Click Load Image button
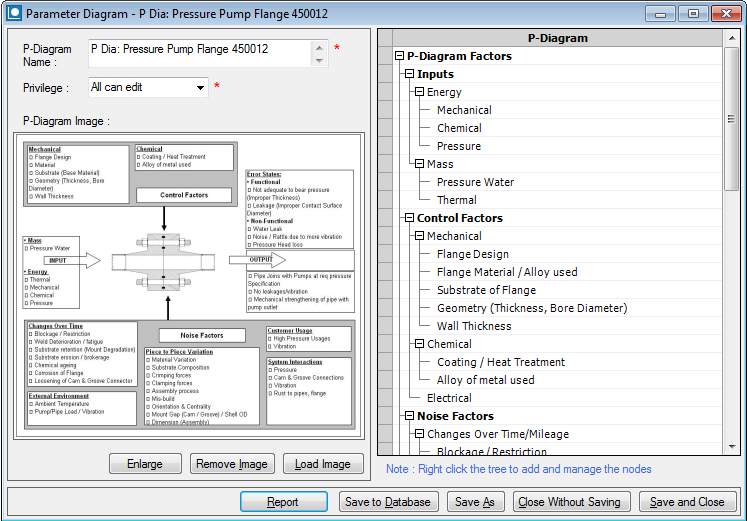 coord(322,464)
